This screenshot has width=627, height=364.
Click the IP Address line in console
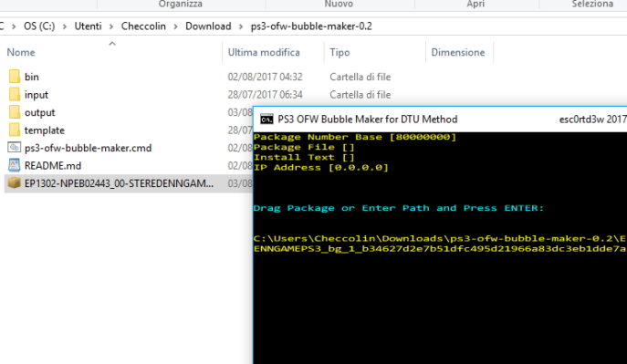tap(320, 168)
